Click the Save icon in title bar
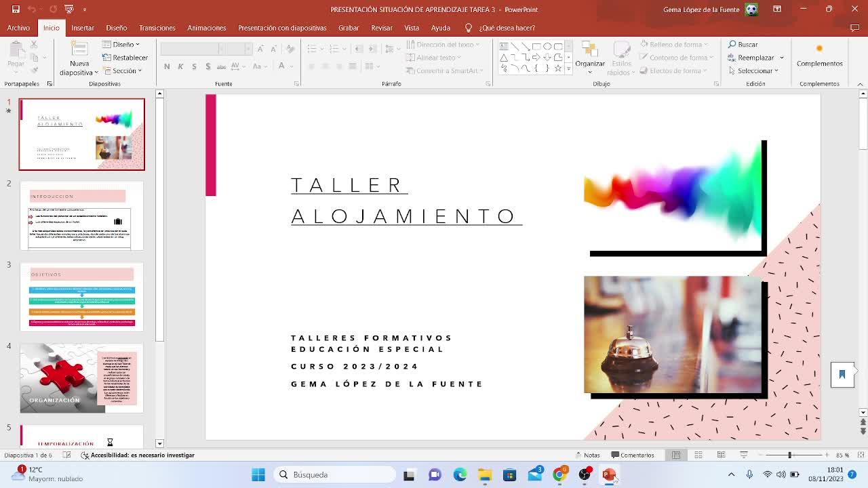The height and width of the screenshot is (488, 868). 16,9
